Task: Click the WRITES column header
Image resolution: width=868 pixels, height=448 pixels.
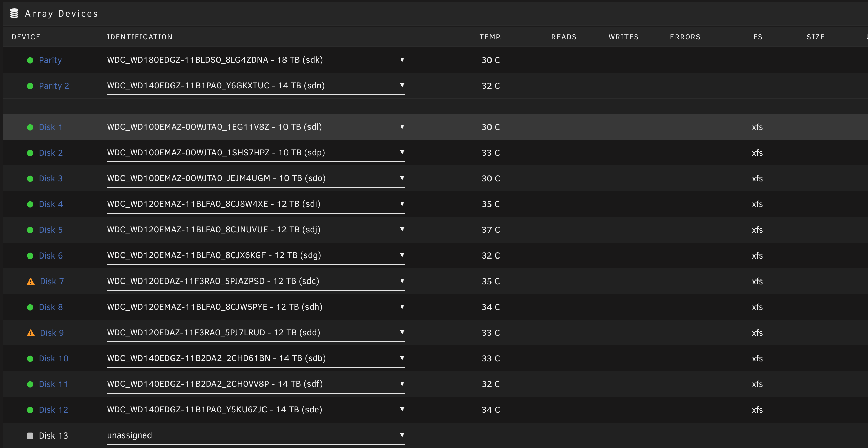Action: coord(623,37)
